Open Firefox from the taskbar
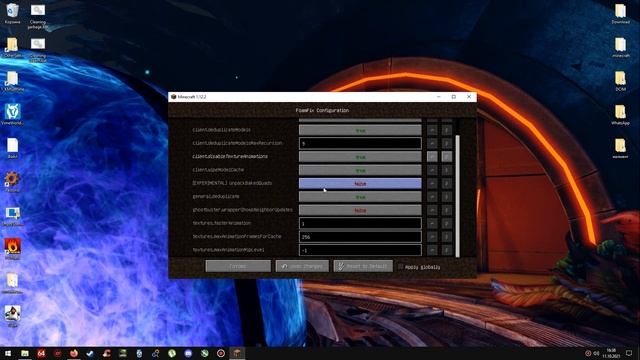Screen dimensions: 640x360 click(x=73, y=353)
